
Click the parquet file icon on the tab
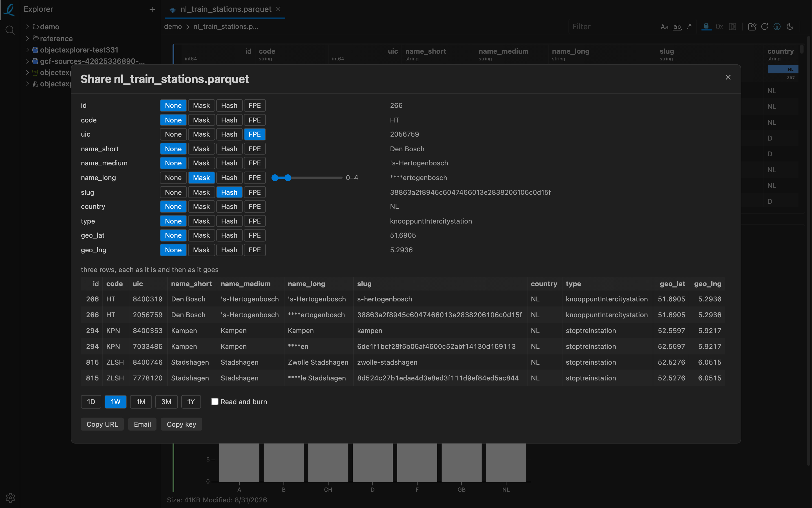click(x=173, y=10)
